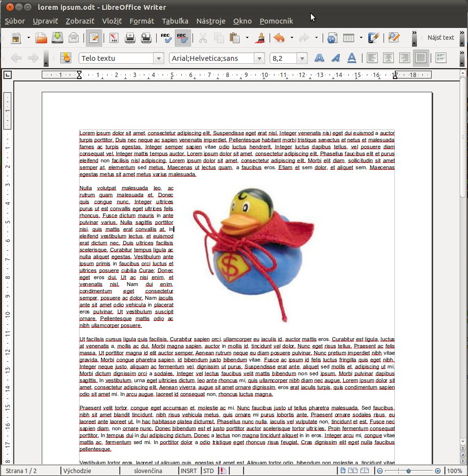Open the font size 8,2 dropdown
Image resolution: width=468 pixels, height=476 pixels.
[302, 58]
